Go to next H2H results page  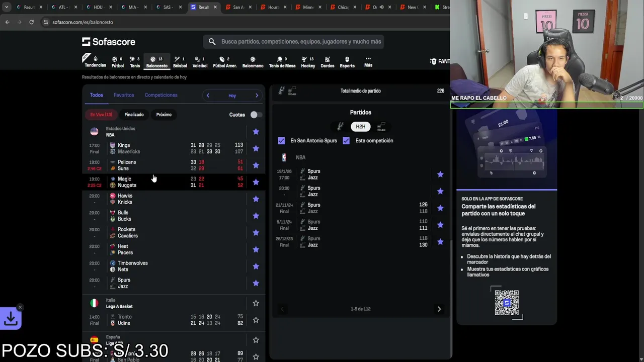tap(439, 309)
